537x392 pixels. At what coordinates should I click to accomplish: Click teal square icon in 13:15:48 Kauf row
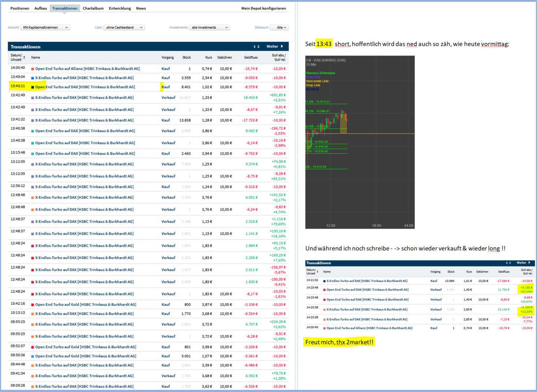click(x=32, y=154)
